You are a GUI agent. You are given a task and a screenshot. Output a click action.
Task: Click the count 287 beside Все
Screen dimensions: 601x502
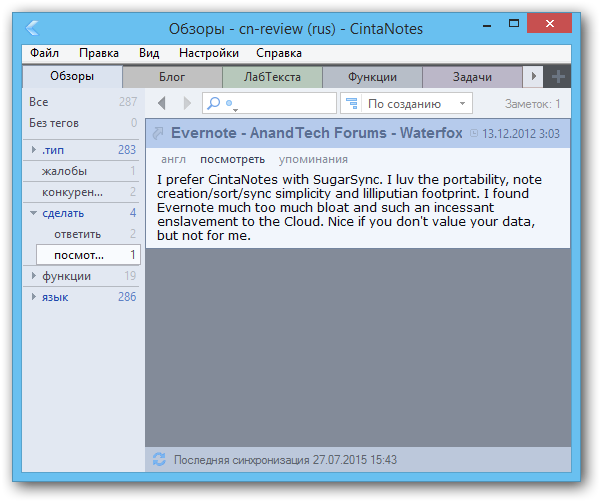128,102
